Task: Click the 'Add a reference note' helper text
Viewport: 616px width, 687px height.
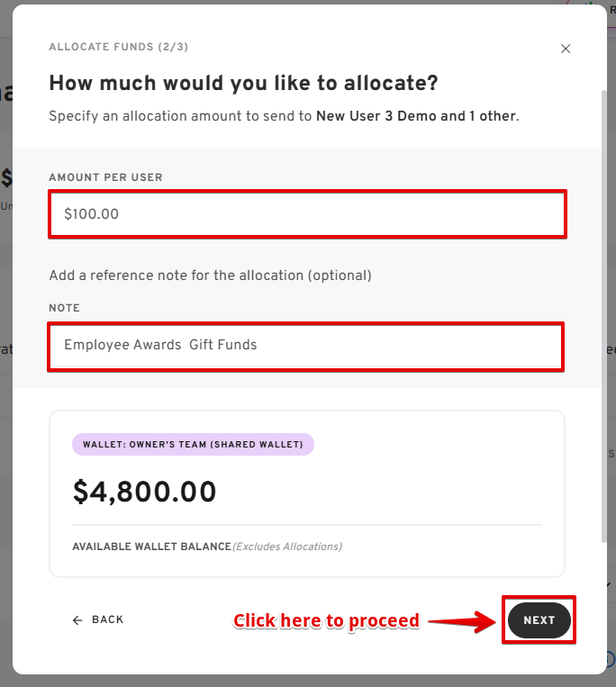Action: (210, 275)
